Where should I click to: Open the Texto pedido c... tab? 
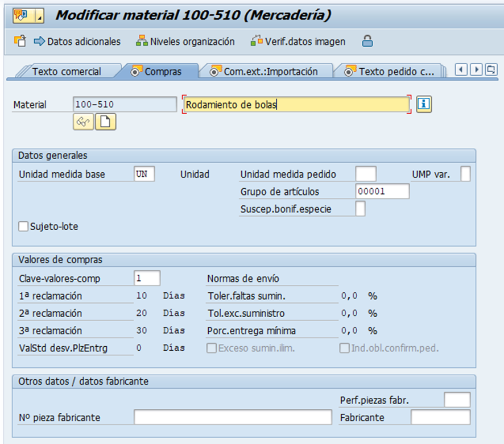(390, 71)
